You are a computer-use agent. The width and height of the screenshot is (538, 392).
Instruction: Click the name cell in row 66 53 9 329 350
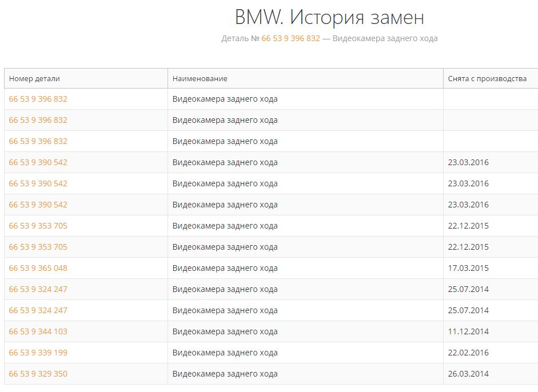pyautogui.click(x=305, y=374)
